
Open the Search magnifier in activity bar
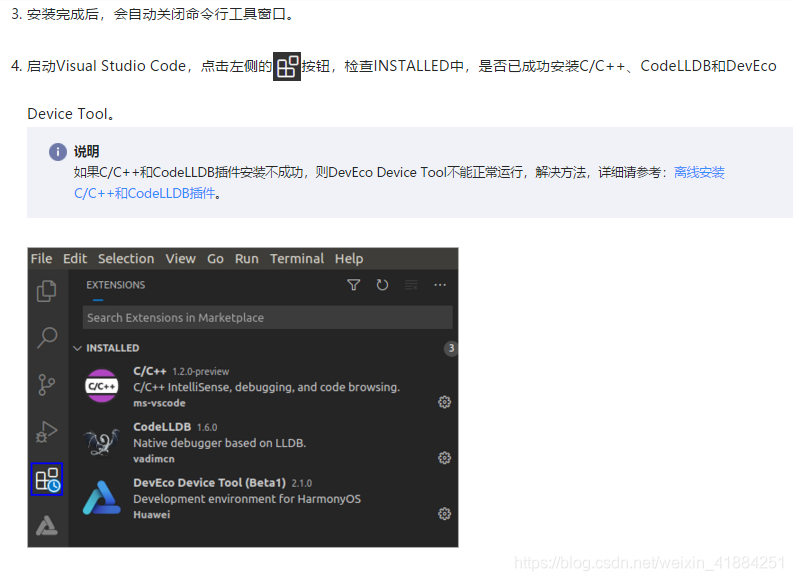[47, 337]
